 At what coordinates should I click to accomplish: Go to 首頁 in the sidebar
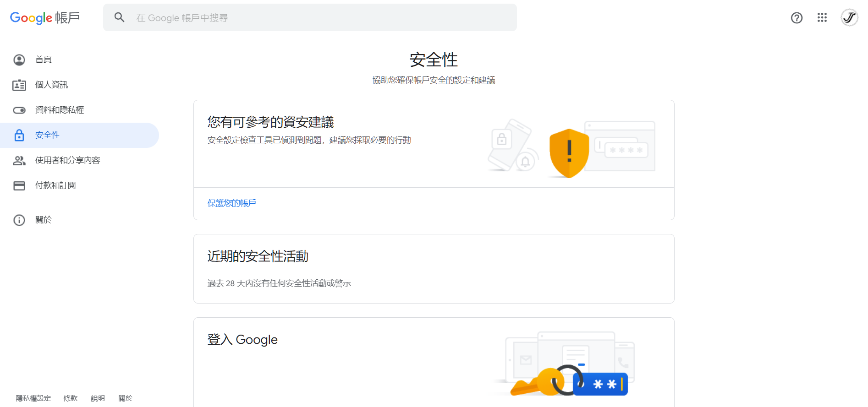click(x=79, y=60)
